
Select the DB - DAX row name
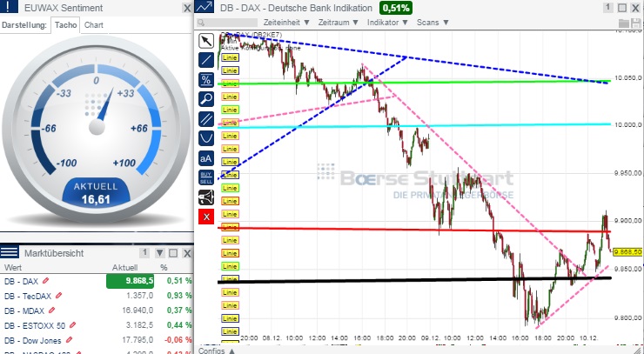[21, 281]
